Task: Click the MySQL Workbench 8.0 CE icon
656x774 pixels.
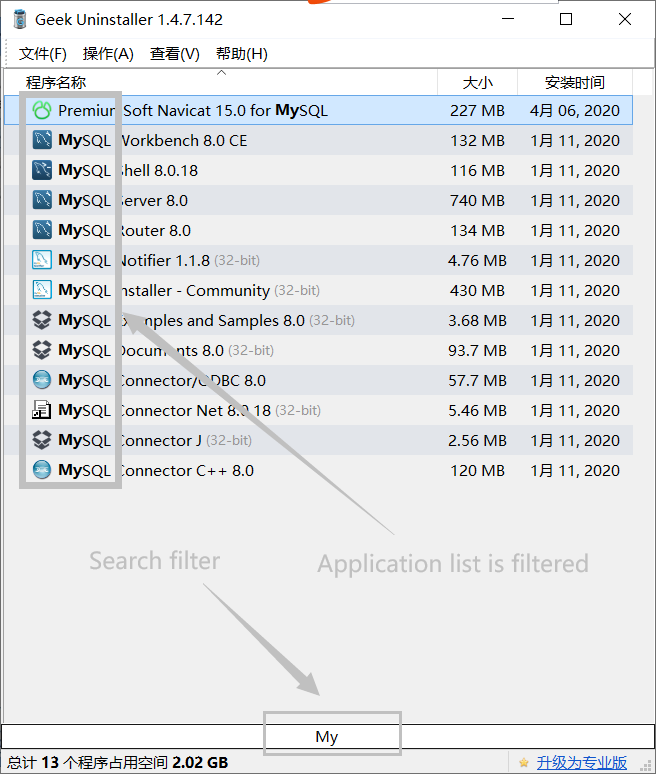Action: 42,140
